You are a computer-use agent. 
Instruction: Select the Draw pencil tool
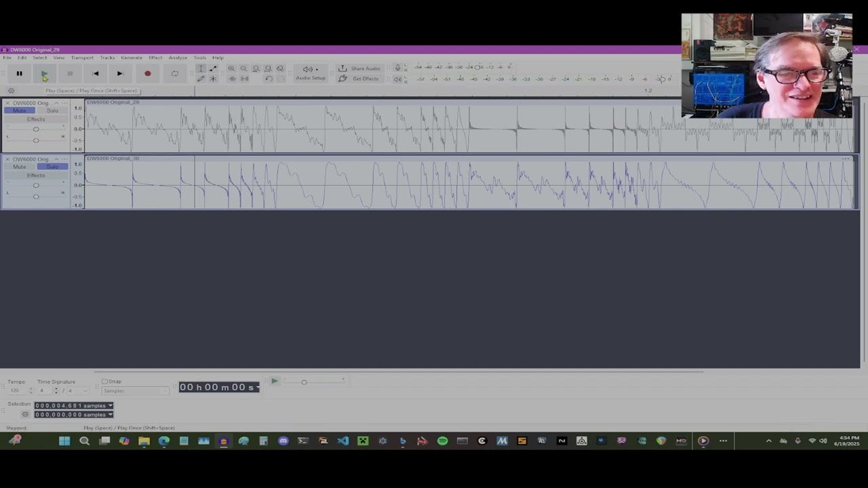[x=201, y=79]
